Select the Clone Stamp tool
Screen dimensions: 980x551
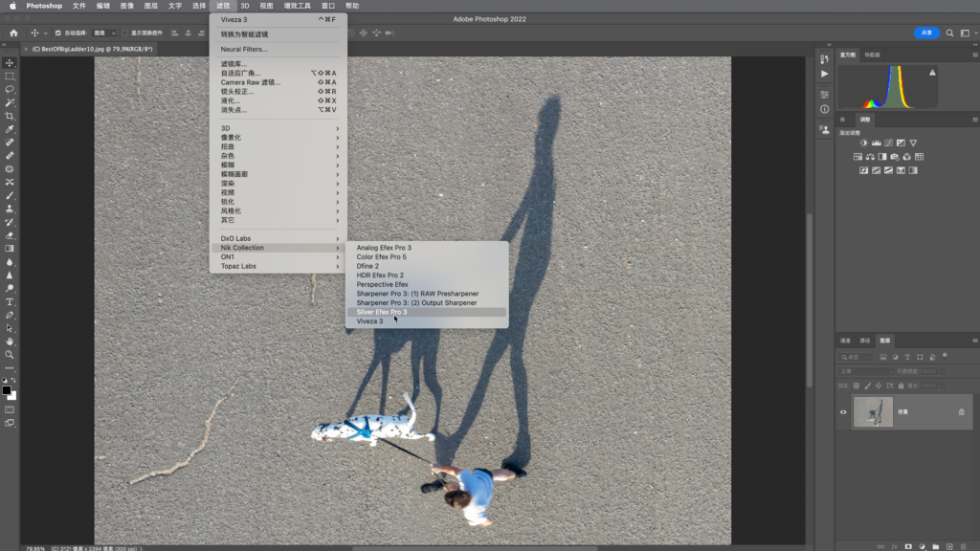coord(10,209)
